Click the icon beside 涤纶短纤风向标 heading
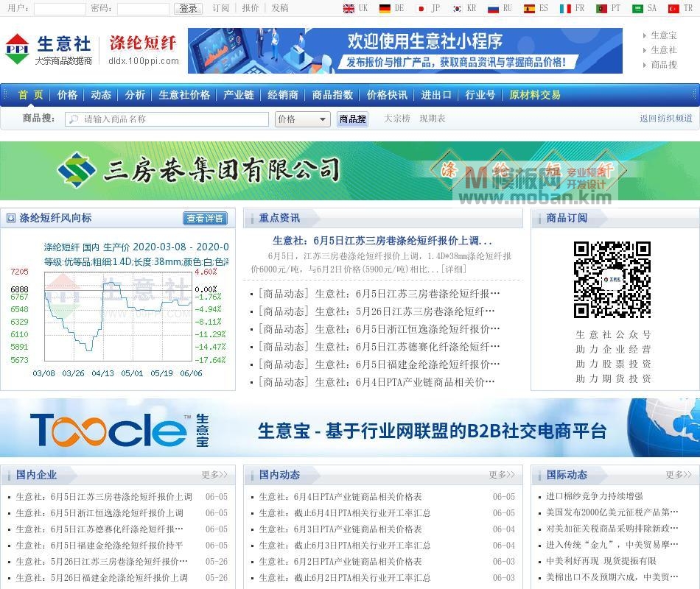Screen dimensions: 700x589 click(11, 218)
